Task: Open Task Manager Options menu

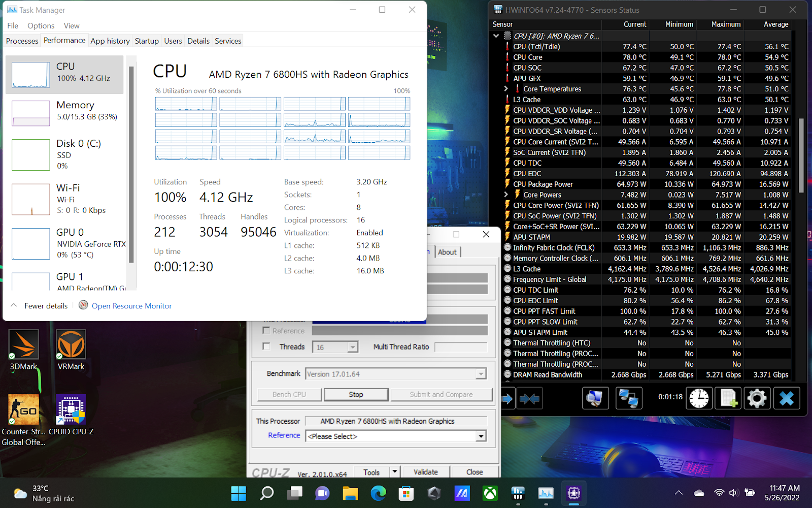Action: [41, 25]
